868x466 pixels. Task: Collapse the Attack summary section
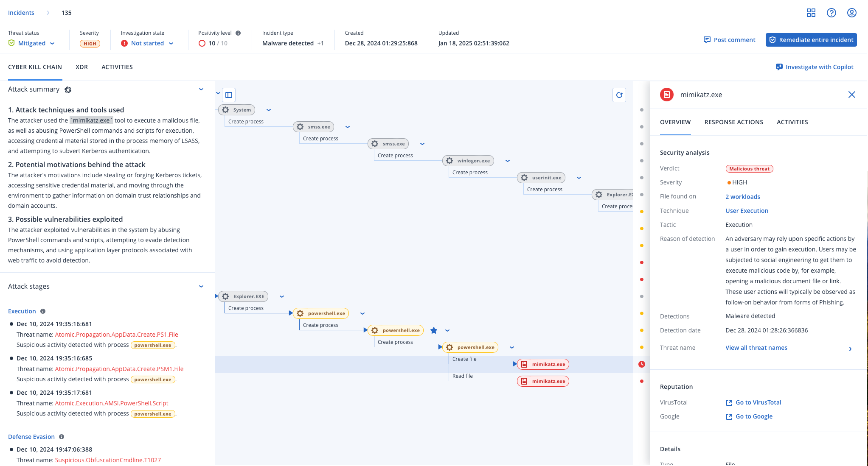[x=201, y=89]
